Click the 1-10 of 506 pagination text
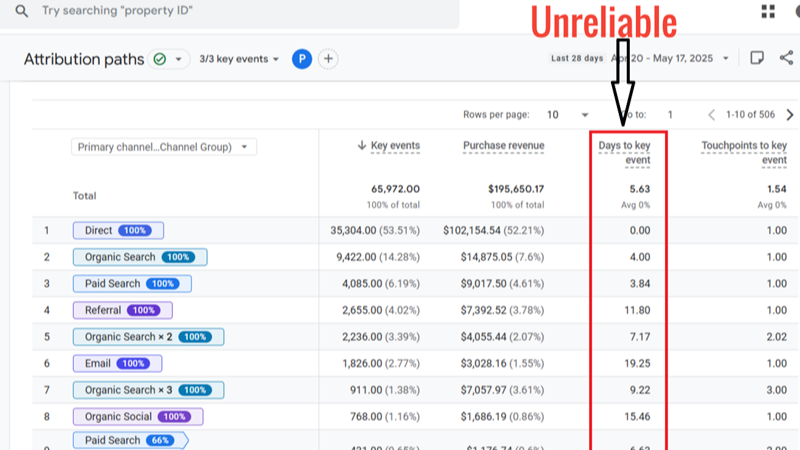Image resolution: width=800 pixels, height=450 pixels. pyautogui.click(x=750, y=115)
